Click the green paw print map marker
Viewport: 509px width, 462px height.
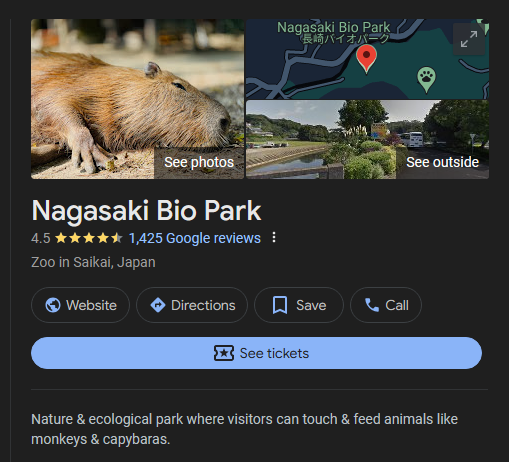coord(426,79)
